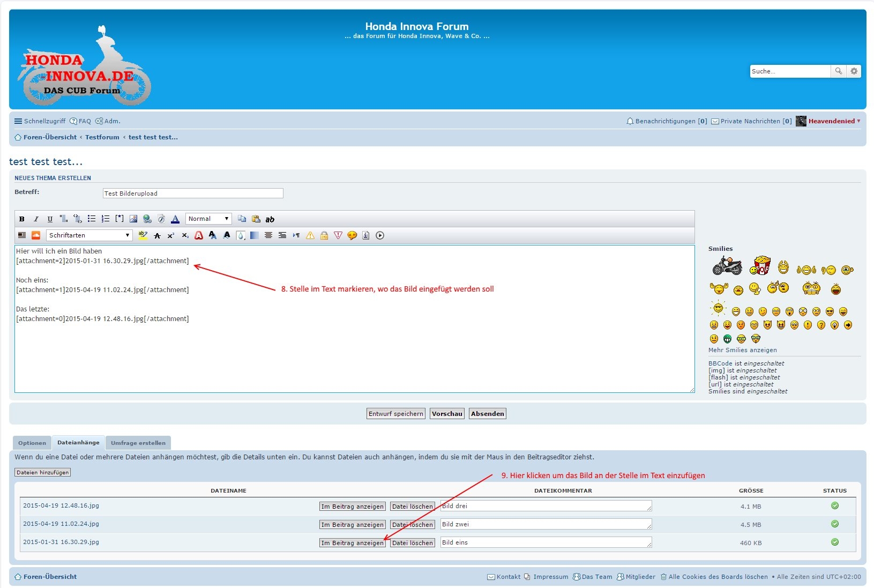Insert the motorcycle smiley
Image resolution: width=874 pixels, height=588 pixels.
point(727,266)
